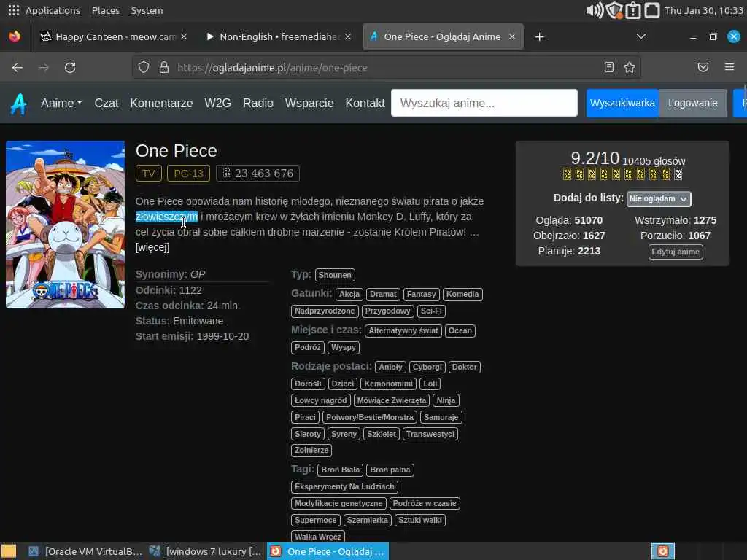Open the Kontakt menu item
Viewport: 747px width, 560px height.
365,103
